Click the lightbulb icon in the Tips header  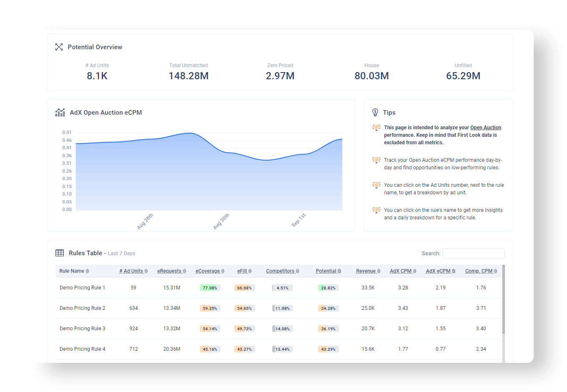[376, 112]
